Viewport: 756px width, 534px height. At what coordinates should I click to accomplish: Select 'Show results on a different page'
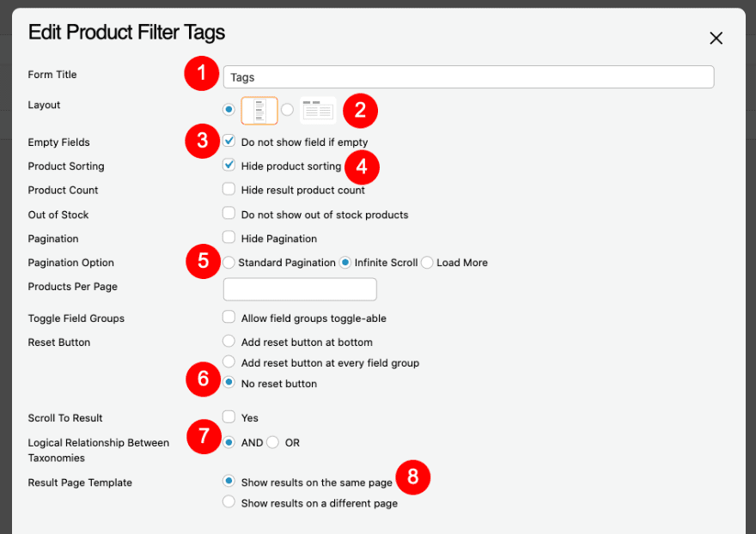(x=229, y=503)
